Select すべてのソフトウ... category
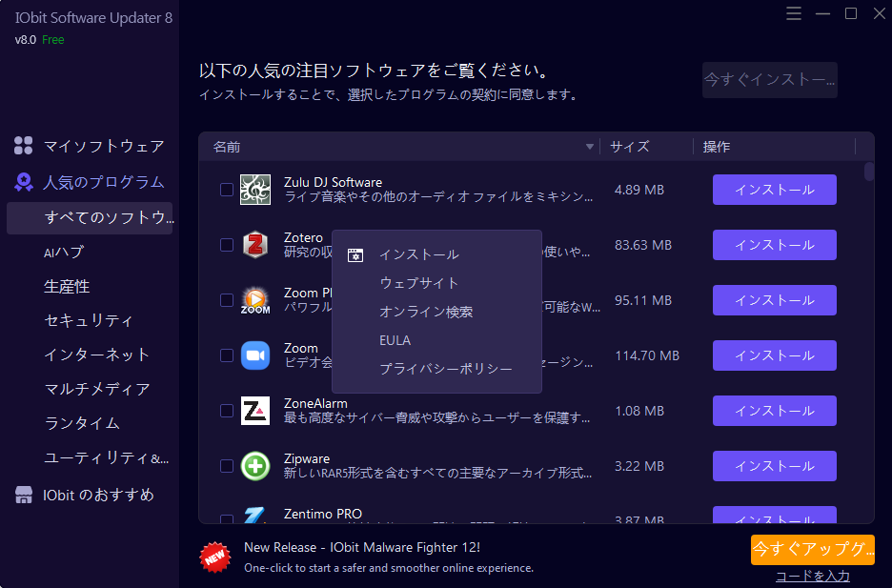The height and width of the screenshot is (588, 892). [x=90, y=218]
